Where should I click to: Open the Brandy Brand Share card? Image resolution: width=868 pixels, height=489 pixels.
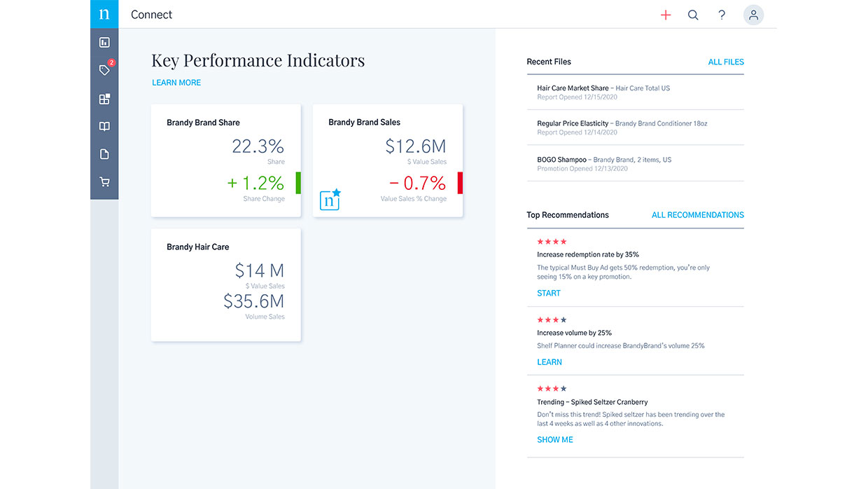click(226, 160)
